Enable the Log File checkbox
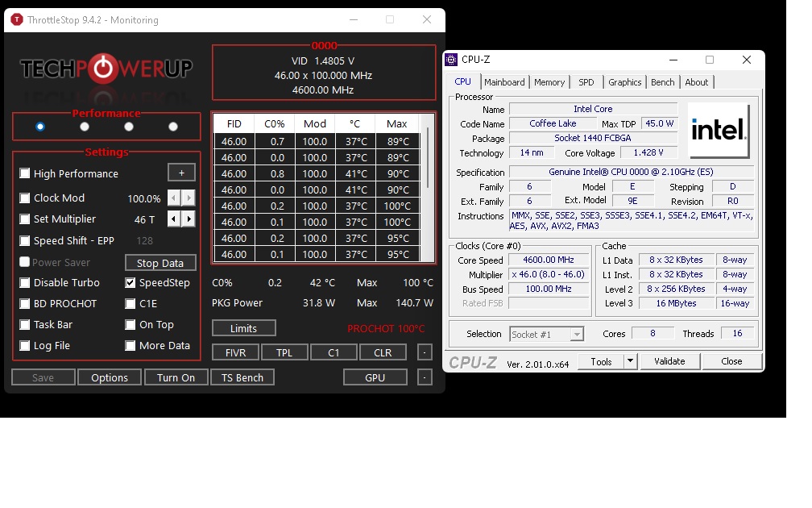 24,345
